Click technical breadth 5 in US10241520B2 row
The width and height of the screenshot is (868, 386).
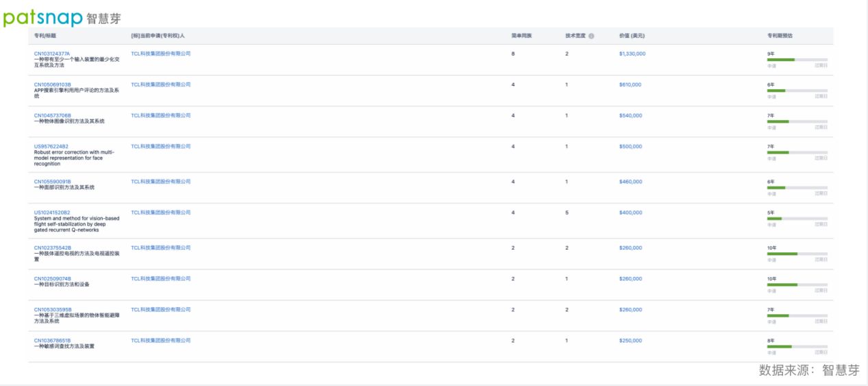tap(567, 213)
